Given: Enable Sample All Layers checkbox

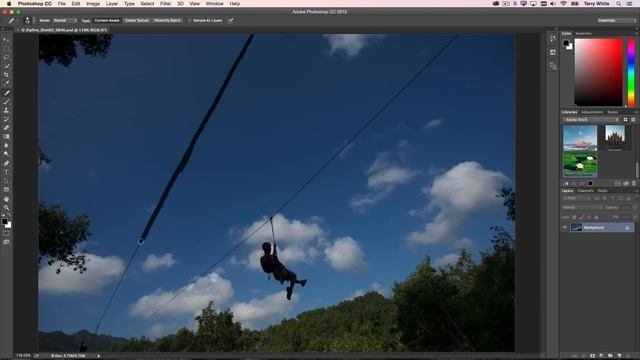Looking at the screenshot, I should click(x=189, y=20).
